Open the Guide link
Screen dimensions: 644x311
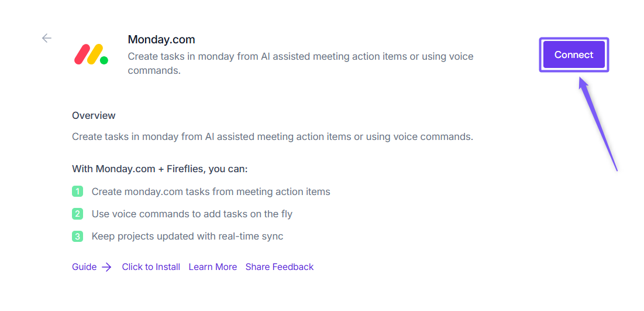point(84,266)
